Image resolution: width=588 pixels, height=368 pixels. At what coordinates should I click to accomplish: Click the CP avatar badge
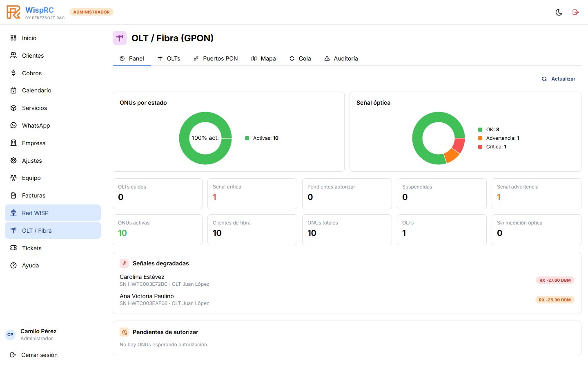click(x=10, y=334)
